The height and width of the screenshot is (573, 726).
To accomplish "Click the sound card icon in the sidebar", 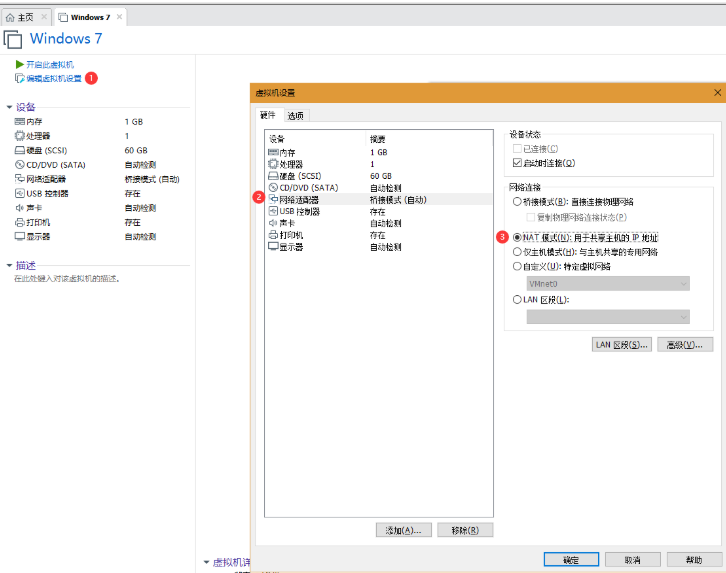I will (x=19, y=208).
